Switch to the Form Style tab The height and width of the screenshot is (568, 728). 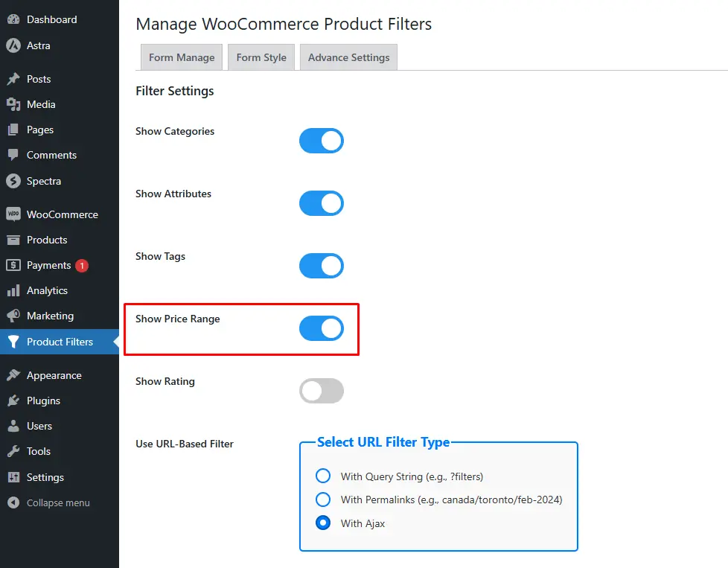(x=261, y=57)
